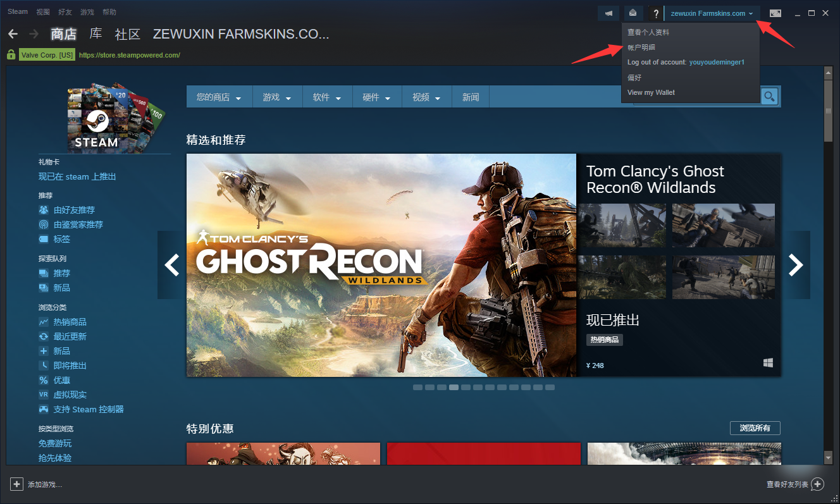Click the 由好友推荐 friends icon
This screenshot has height=504, width=840.
click(x=44, y=210)
